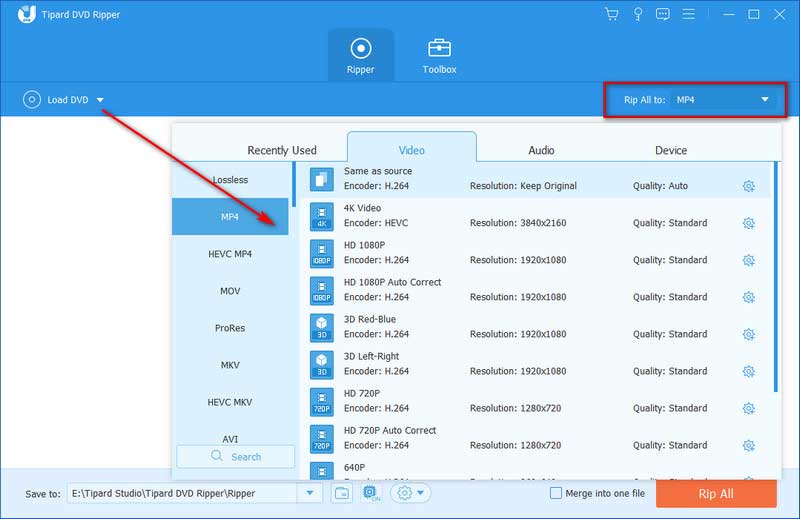Click the Rip All button
The width and height of the screenshot is (800, 519).
click(x=715, y=494)
